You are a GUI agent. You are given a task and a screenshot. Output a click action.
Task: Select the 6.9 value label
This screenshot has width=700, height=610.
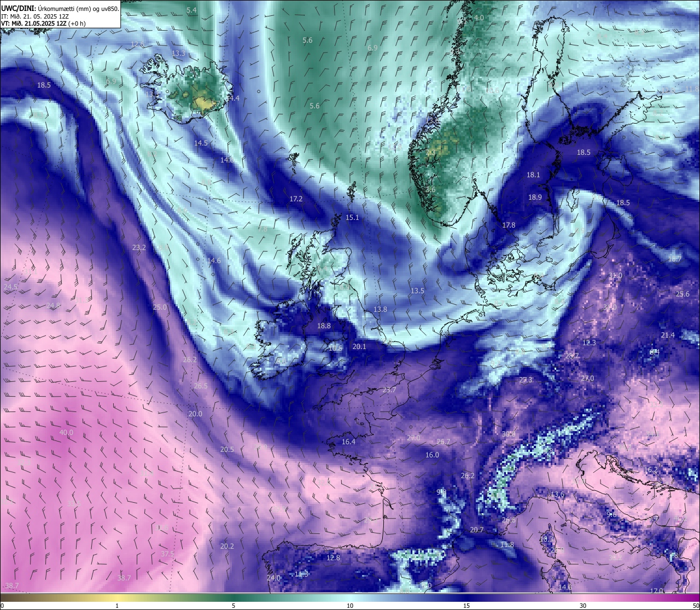click(x=372, y=48)
